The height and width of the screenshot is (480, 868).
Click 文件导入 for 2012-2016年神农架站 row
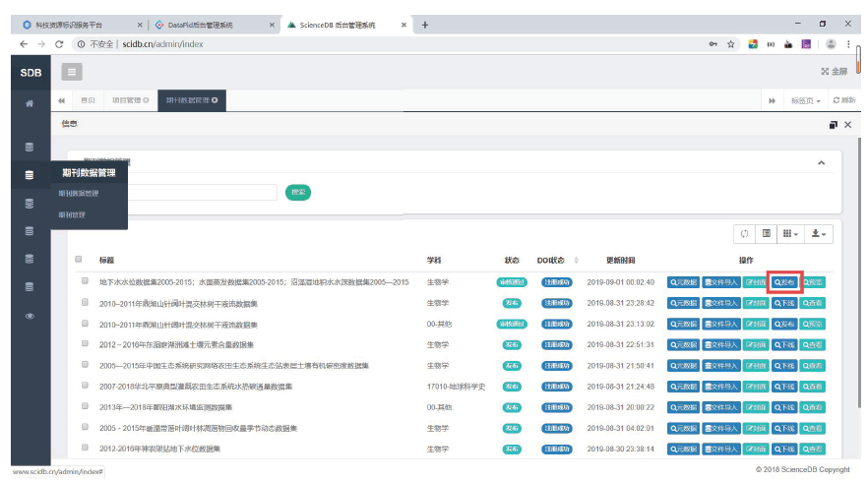720,450
